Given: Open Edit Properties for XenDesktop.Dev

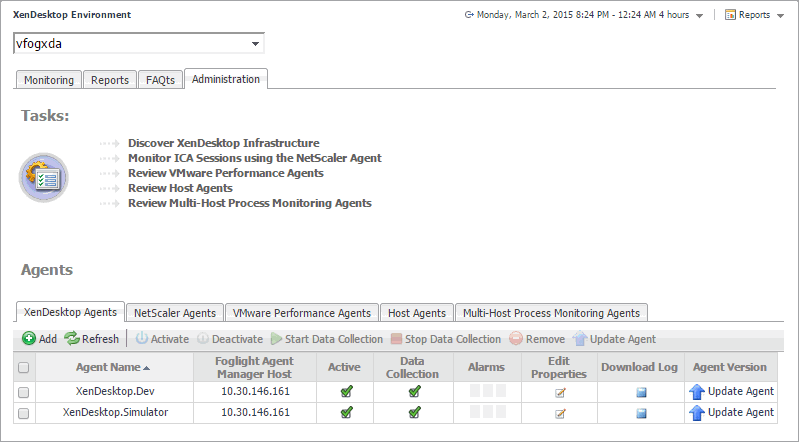Looking at the screenshot, I should tap(560, 393).
